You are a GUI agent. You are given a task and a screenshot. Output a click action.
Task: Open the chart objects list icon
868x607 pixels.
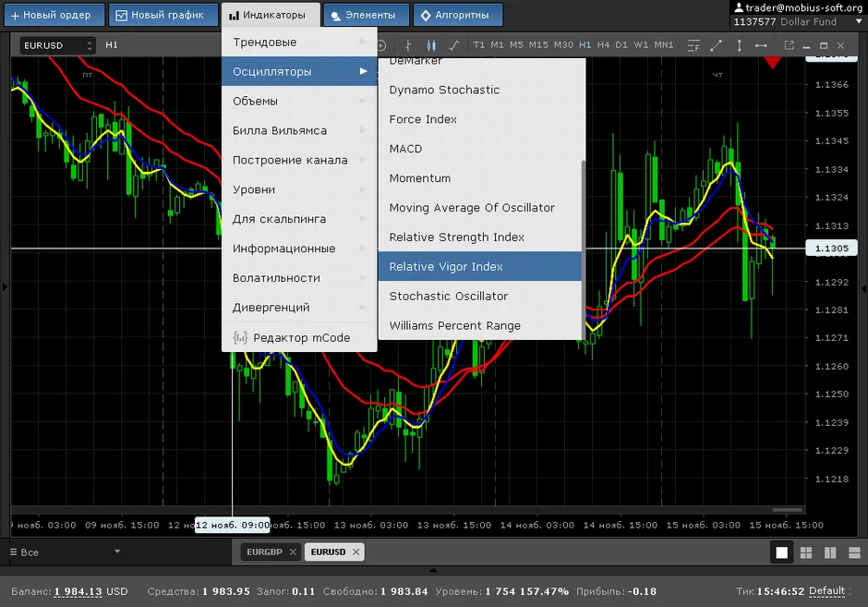coord(693,45)
